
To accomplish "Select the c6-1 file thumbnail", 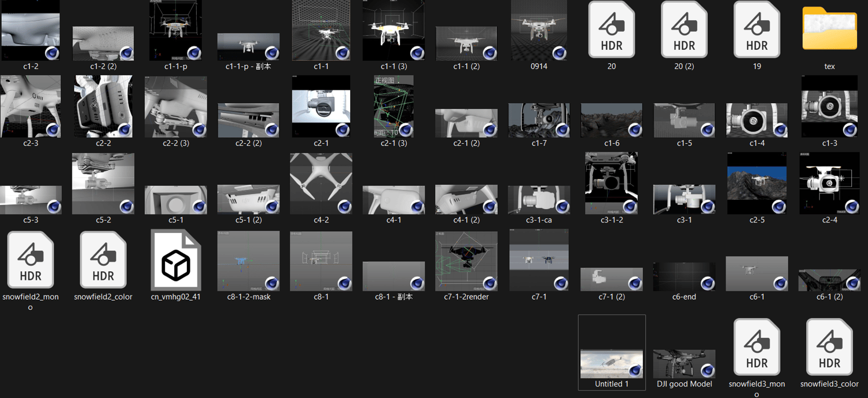I will [757, 273].
